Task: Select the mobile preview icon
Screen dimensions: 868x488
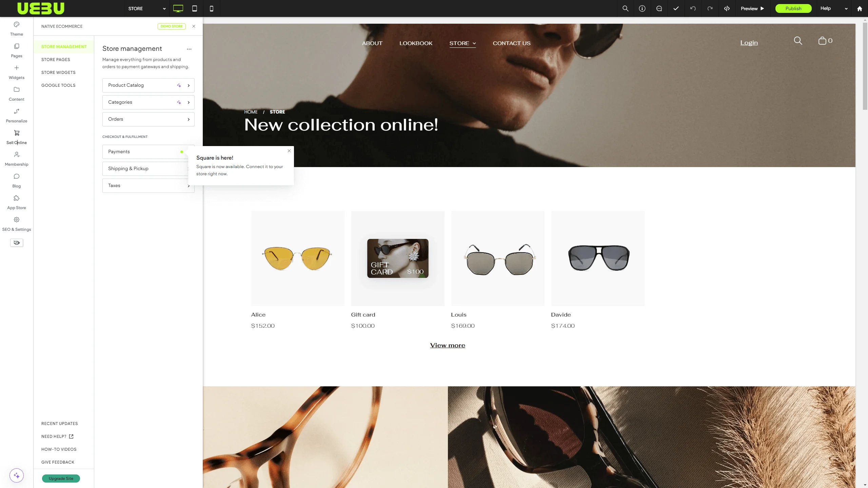Action: coord(212,8)
